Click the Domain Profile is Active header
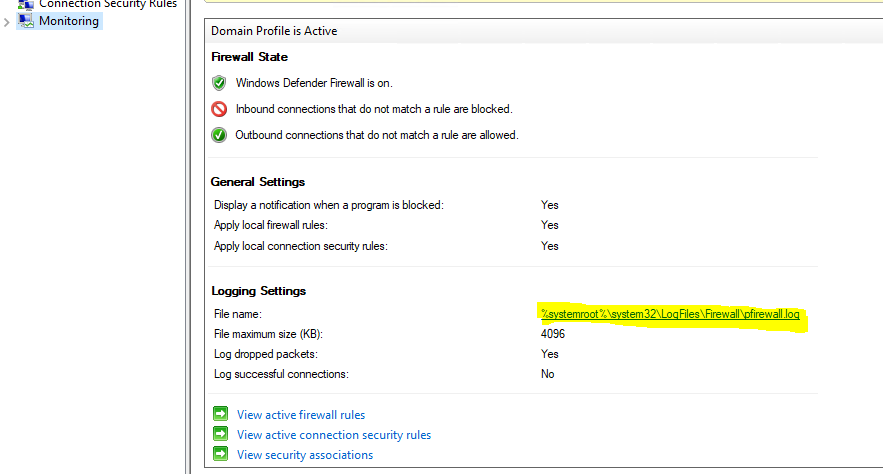 click(274, 31)
